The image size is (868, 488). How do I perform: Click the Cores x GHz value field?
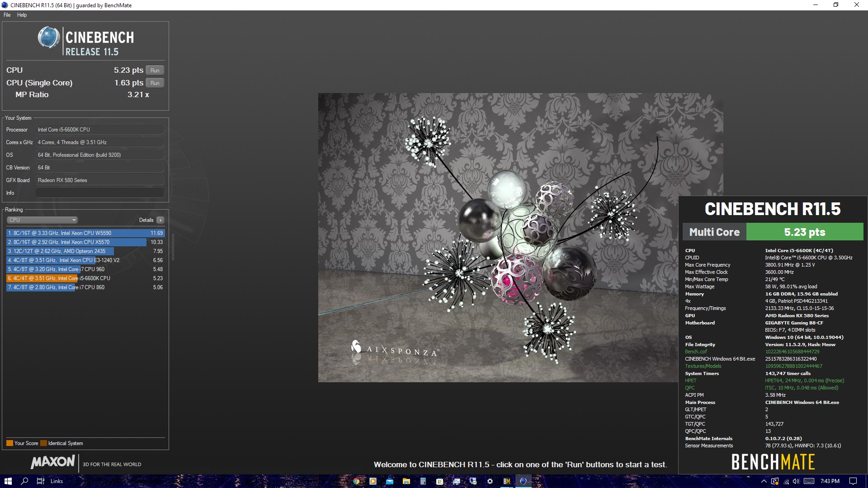click(x=99, y=142)
